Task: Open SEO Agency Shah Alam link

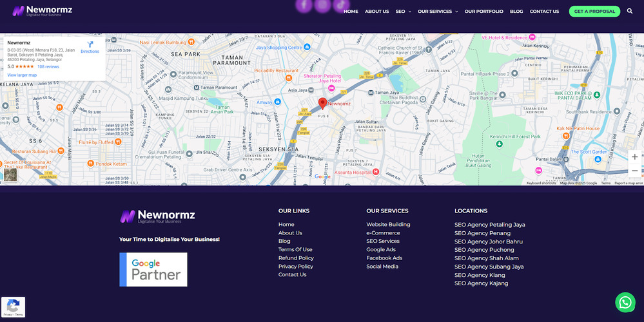Action: [486, 258]
